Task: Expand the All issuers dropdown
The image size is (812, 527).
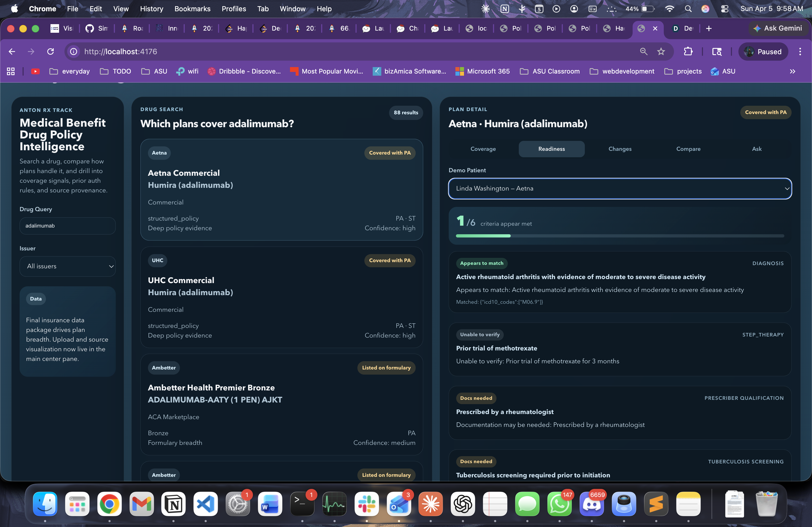Action: click(68, 266)
